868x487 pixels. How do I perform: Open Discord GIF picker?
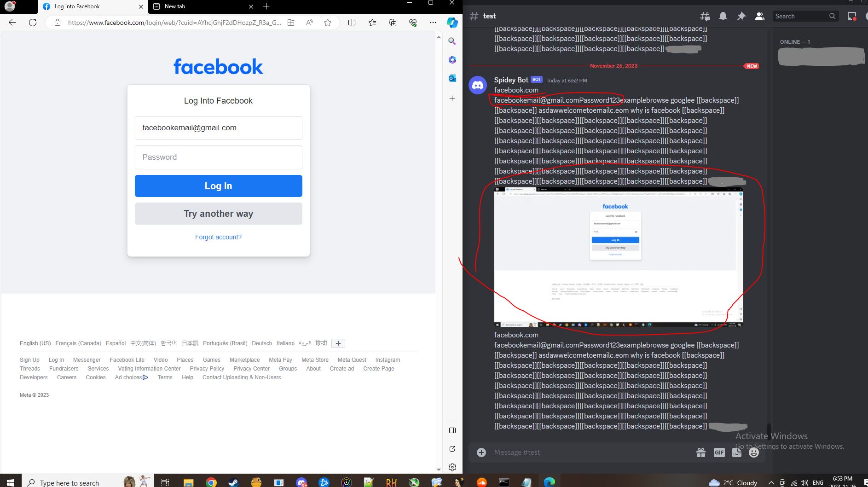[x=719, y=452]
